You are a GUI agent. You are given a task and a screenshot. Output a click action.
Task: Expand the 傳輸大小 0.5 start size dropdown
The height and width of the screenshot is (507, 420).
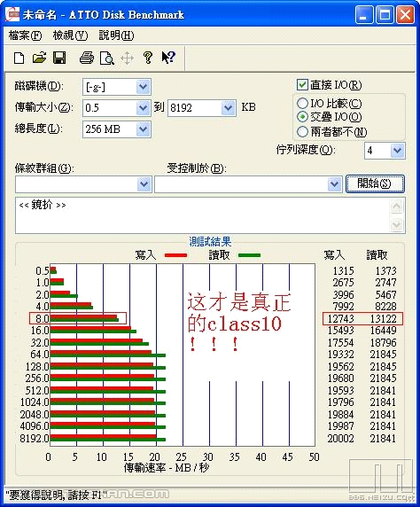point(143,107)
